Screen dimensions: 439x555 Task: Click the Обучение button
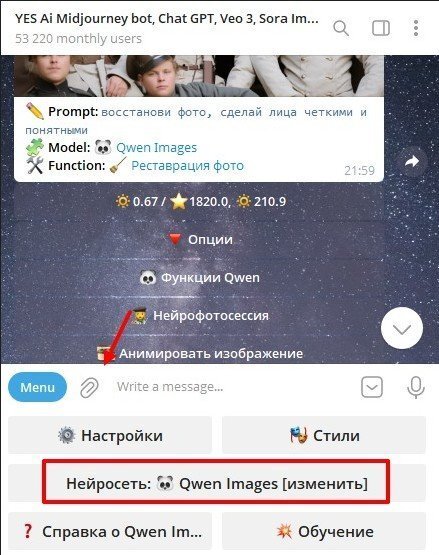click(x=324, y=531)
